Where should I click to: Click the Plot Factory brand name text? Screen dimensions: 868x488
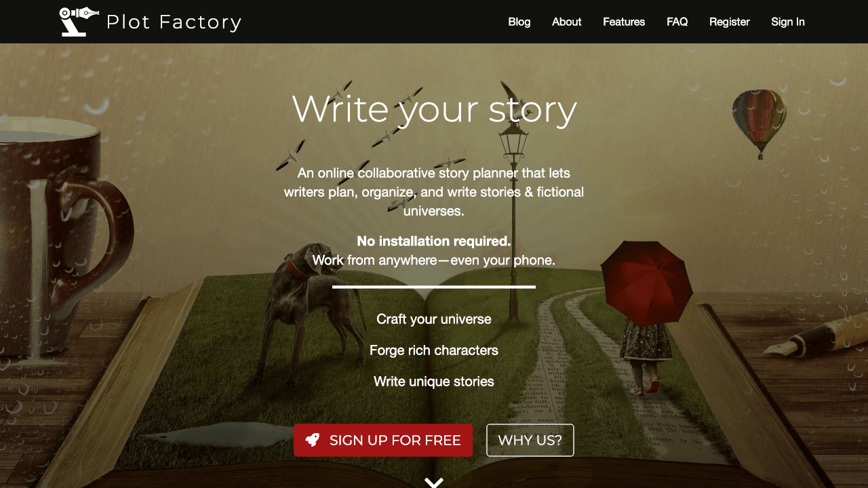[174, 22]
